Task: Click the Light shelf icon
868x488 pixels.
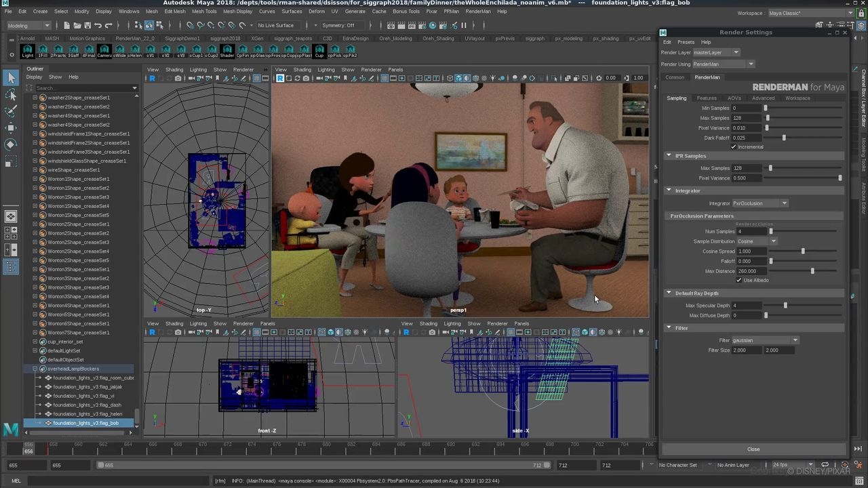Action: 28,51
